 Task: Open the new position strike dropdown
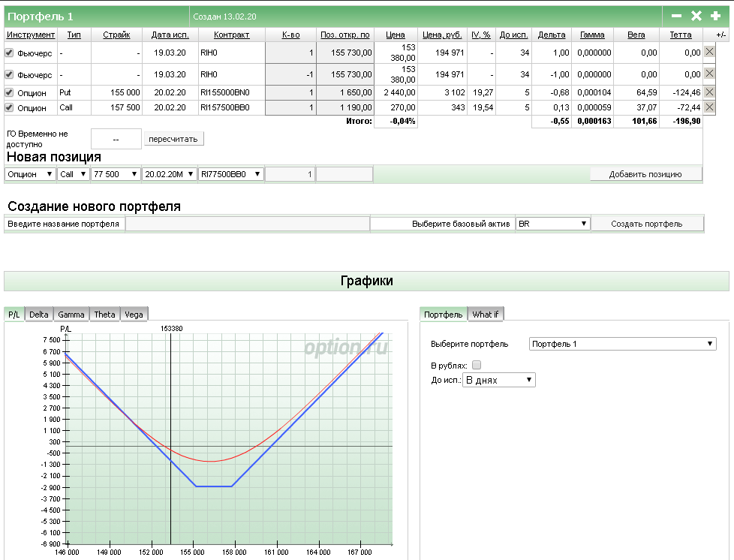pyautogui.click(x=116, y=174)
